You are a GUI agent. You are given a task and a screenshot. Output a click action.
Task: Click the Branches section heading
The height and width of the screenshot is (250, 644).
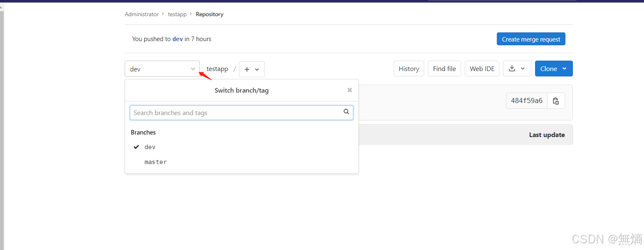point(143,132)
